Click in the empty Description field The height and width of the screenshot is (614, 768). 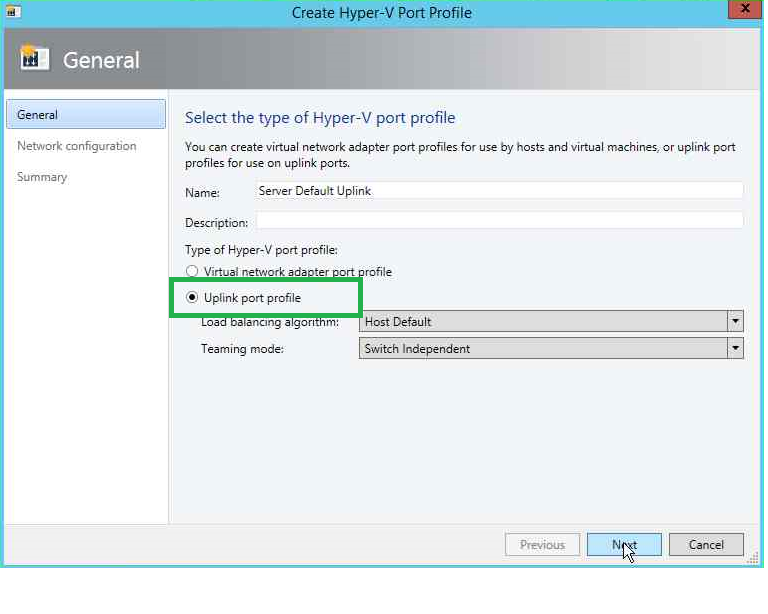[x=499, y=221]
